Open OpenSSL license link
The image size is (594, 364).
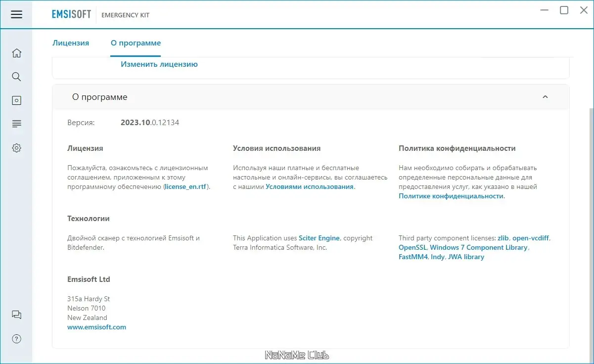(412, 248)
